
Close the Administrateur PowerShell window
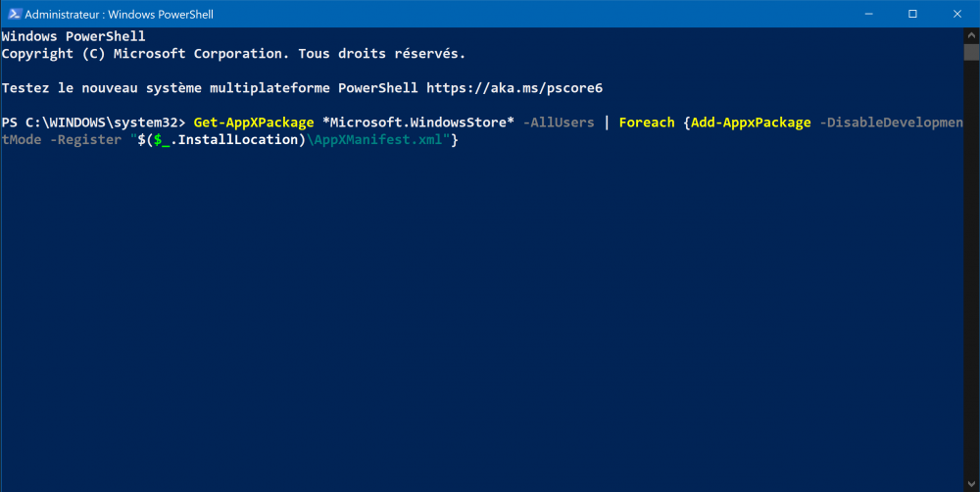957,14
